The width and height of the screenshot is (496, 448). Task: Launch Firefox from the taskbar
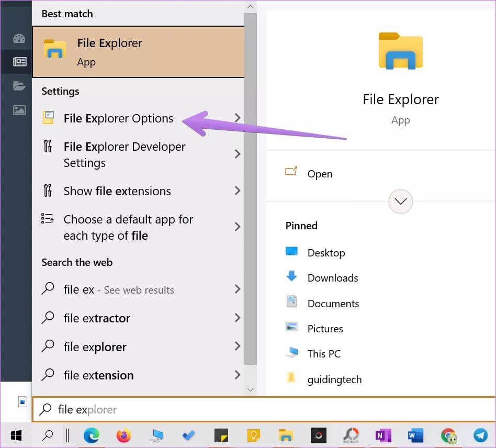tap(123, 435)
